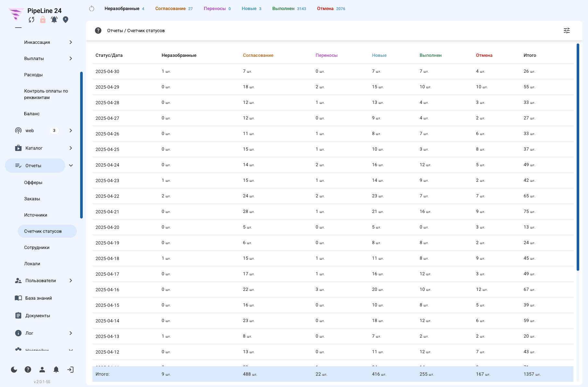The height and width of the screenshot is (387, 588).
Task: Click the Документы clipboard icon
Action: click(x=18, y=316)
